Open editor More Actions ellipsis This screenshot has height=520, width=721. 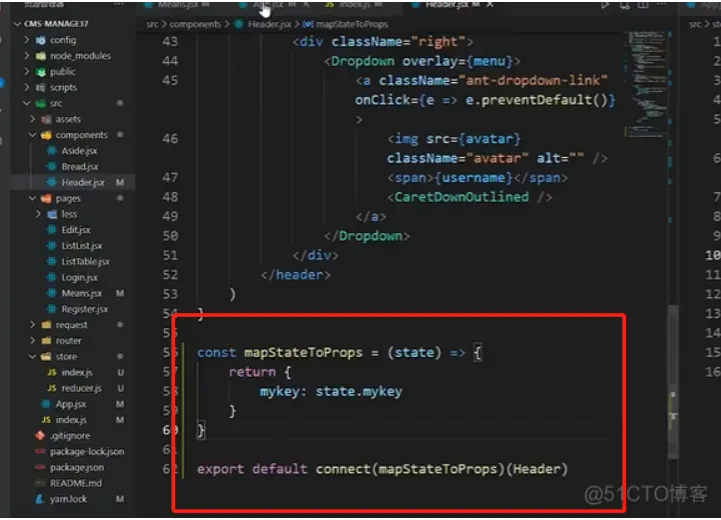click(x=661, y=4)
